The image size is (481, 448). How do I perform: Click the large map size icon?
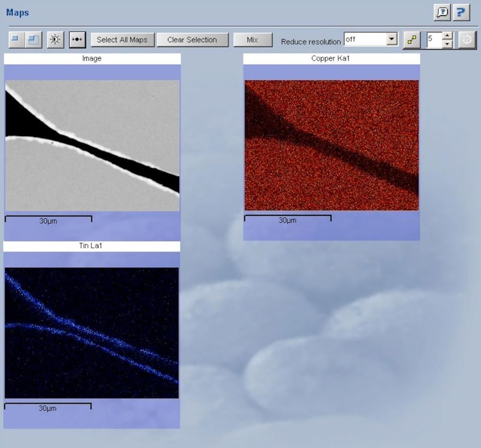pyautogui.click(x=33, y=39)
